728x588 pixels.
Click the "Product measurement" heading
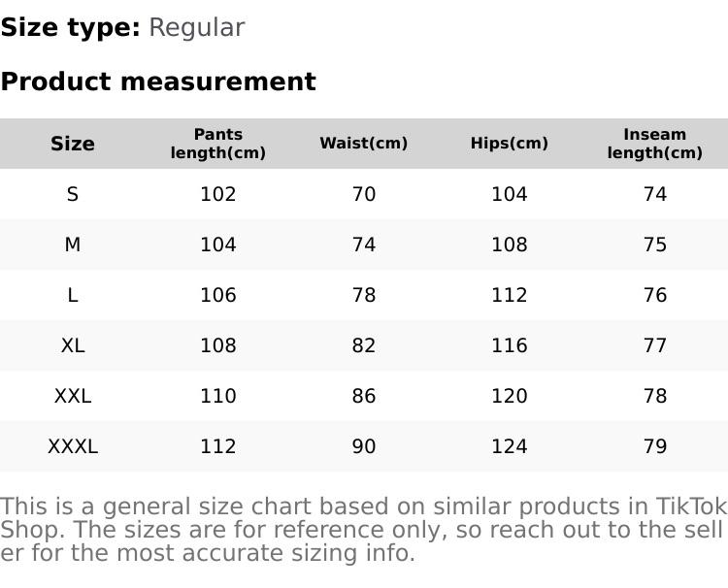pos(158,82)
